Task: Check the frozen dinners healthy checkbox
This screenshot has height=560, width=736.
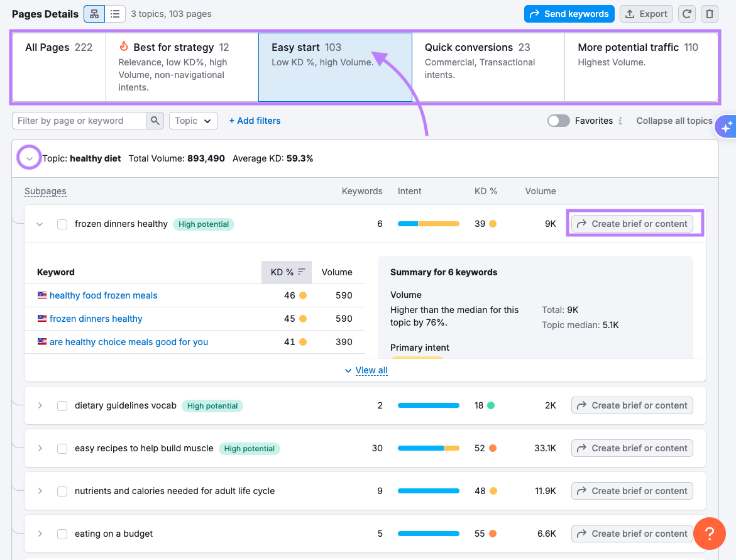Action: point(62,224)
